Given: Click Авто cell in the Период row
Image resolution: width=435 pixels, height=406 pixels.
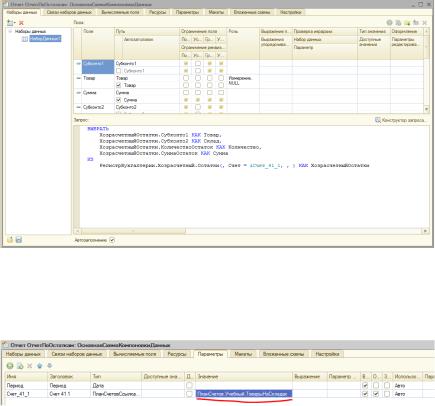Looking at the screenshot, I should pyautogui.click(x=408, y=385).
